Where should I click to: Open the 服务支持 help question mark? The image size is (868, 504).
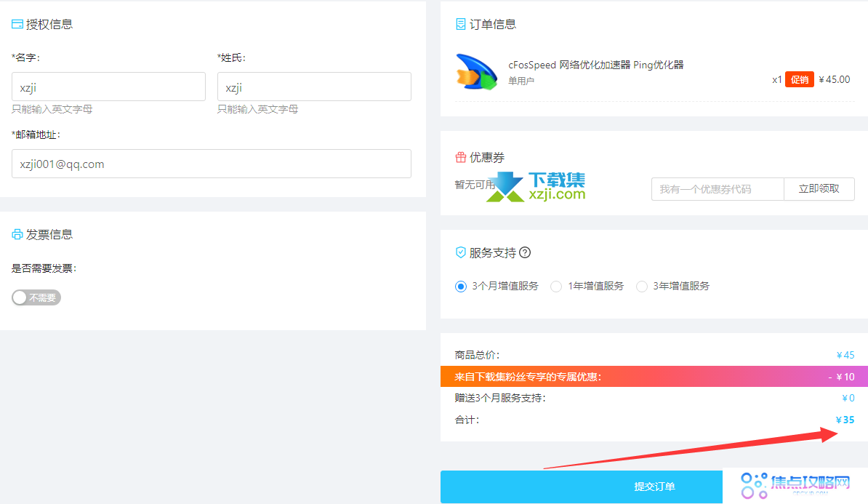tap(525, 252)
